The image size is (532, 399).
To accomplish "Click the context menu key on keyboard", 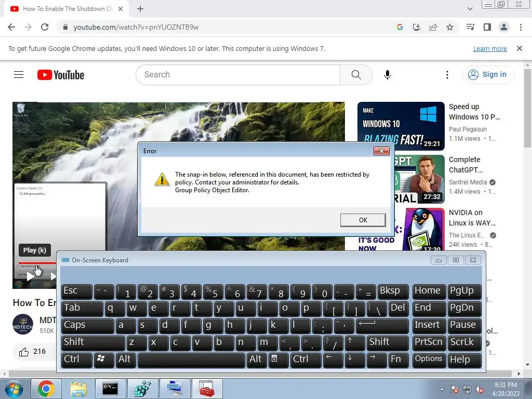I will [x=278, y=360].
